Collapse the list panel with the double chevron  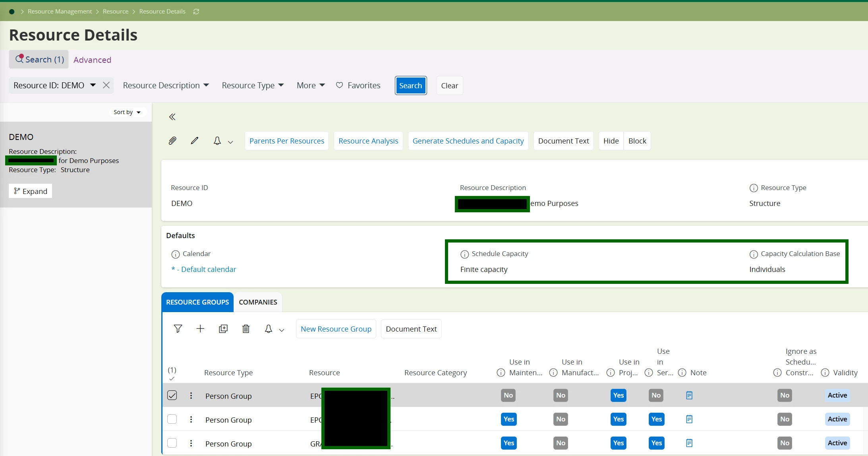172,117
